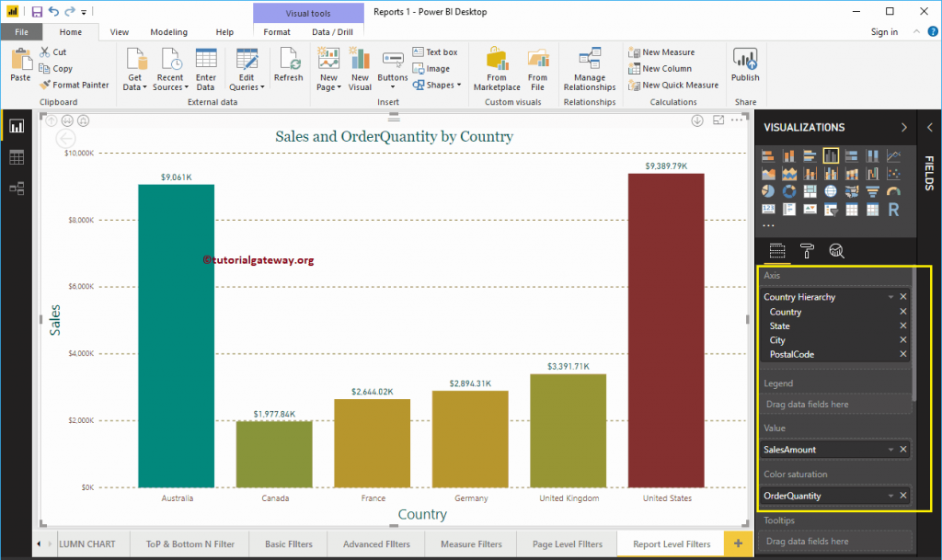
Task: Click the Sign in link
Action: coord(883,30)
